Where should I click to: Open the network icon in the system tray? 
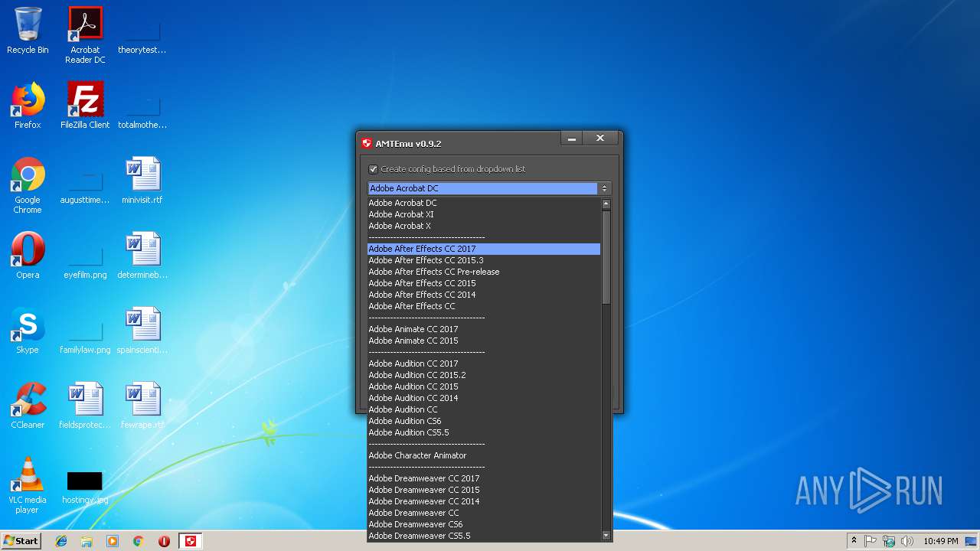[889, 541]
